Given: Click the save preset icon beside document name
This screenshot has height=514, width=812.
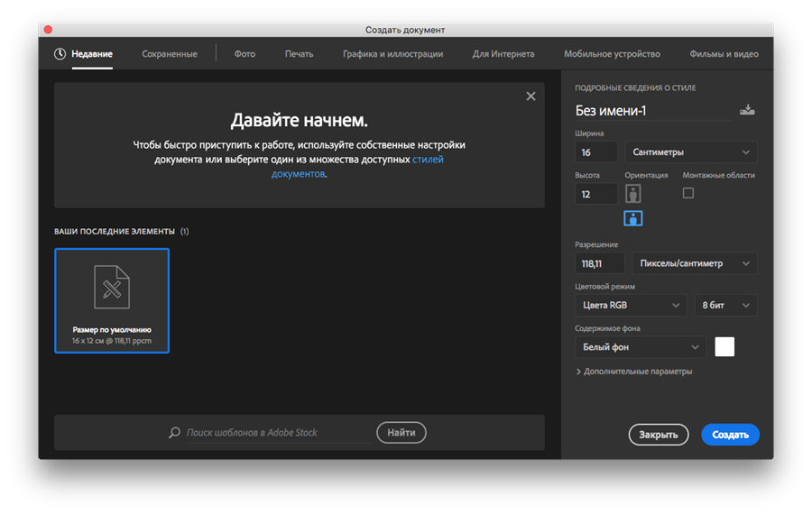Looking at the screenshot, I should 746,111.
